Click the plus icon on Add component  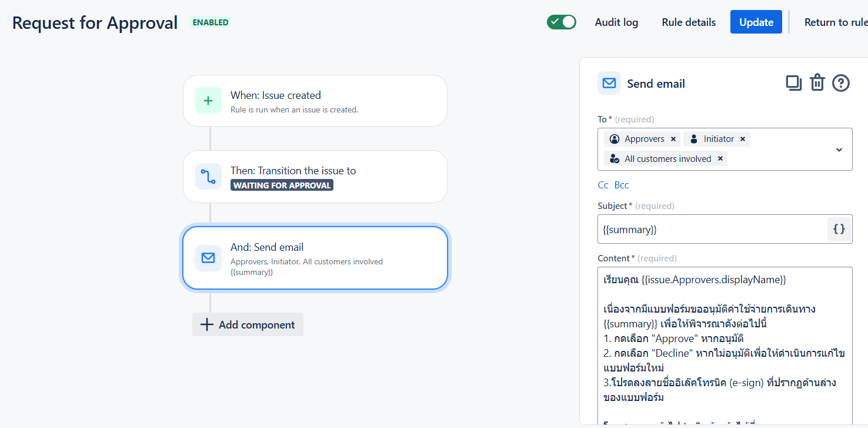(x=206, y=324)
